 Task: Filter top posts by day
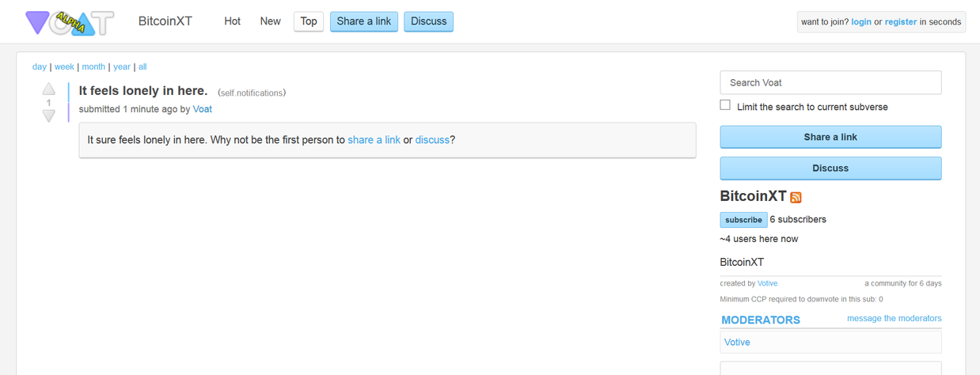point(40,67)
